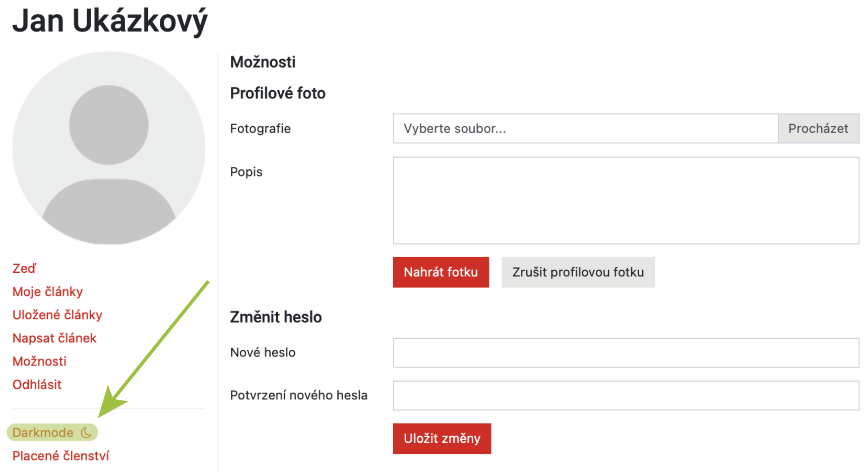This screenshot has height=472, width=868.
Task: Open the Placené členství link
Action: point(60,456)
